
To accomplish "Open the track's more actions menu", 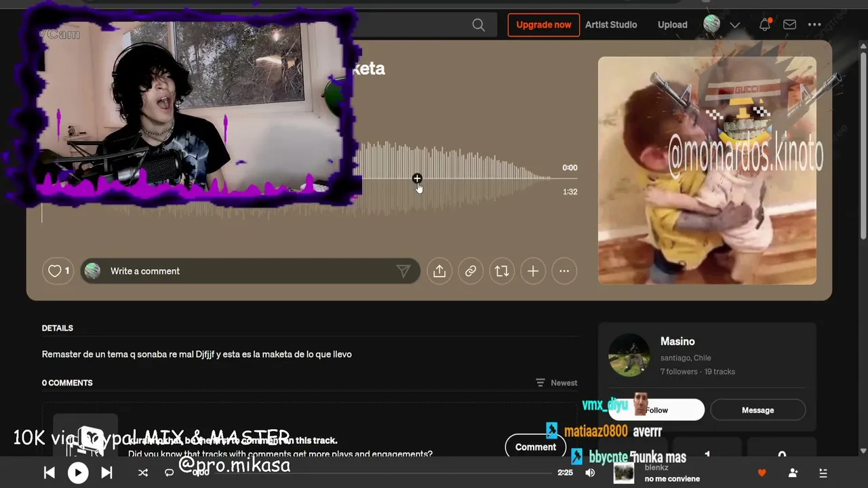I will coord(564,271).
